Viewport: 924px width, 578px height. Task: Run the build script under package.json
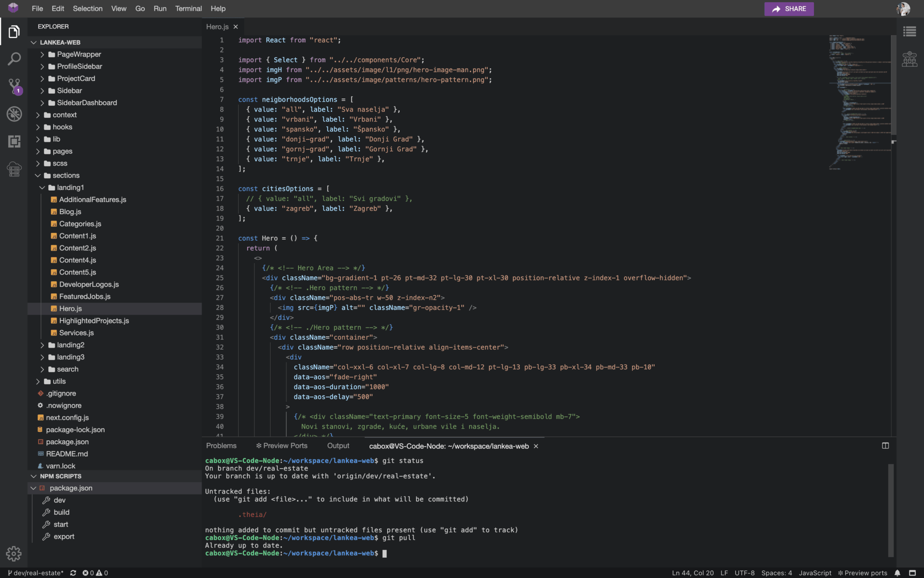click(x=61, y=512)
